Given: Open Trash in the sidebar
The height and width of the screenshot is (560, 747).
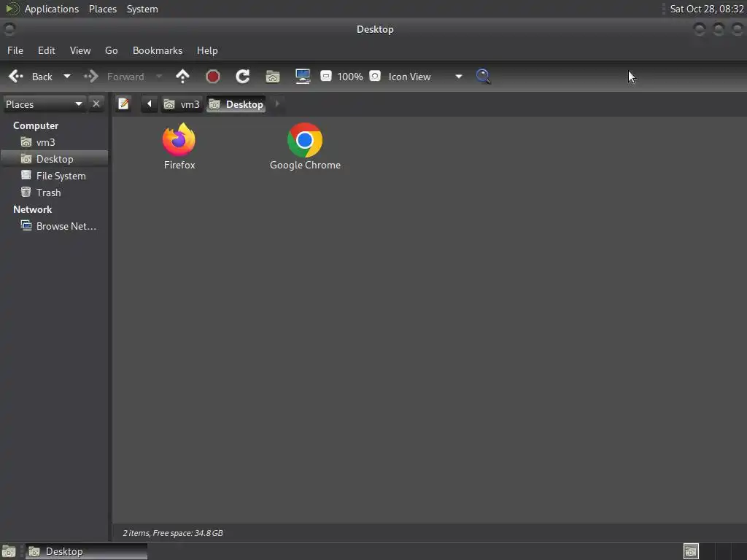Looking at the screenshot, I should pos(54,192).
